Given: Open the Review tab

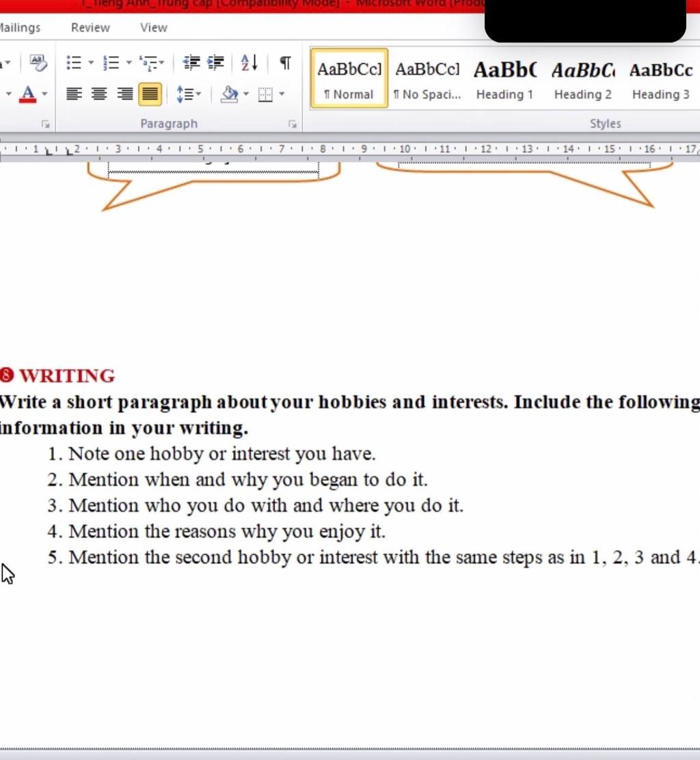Looking at the screenshot, I should click(91, 27).
